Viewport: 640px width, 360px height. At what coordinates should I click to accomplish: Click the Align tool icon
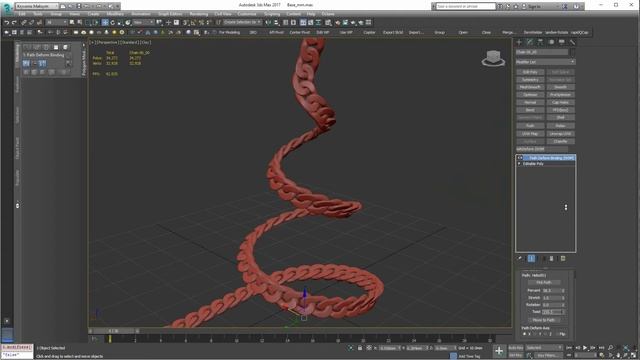coord(276,22)
